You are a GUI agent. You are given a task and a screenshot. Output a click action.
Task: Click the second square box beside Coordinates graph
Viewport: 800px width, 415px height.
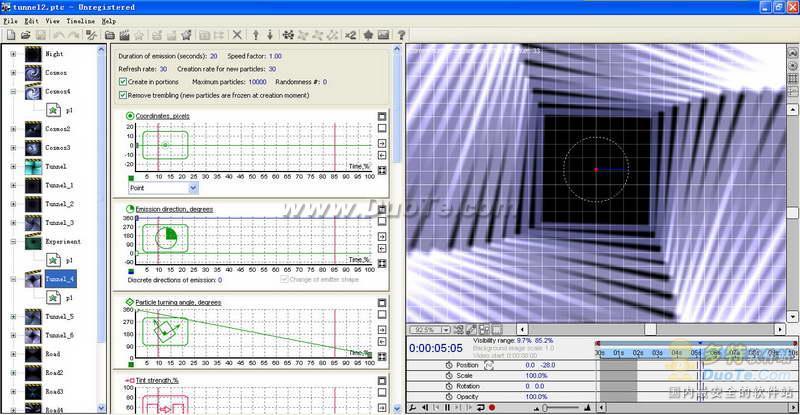click(382, 128)
